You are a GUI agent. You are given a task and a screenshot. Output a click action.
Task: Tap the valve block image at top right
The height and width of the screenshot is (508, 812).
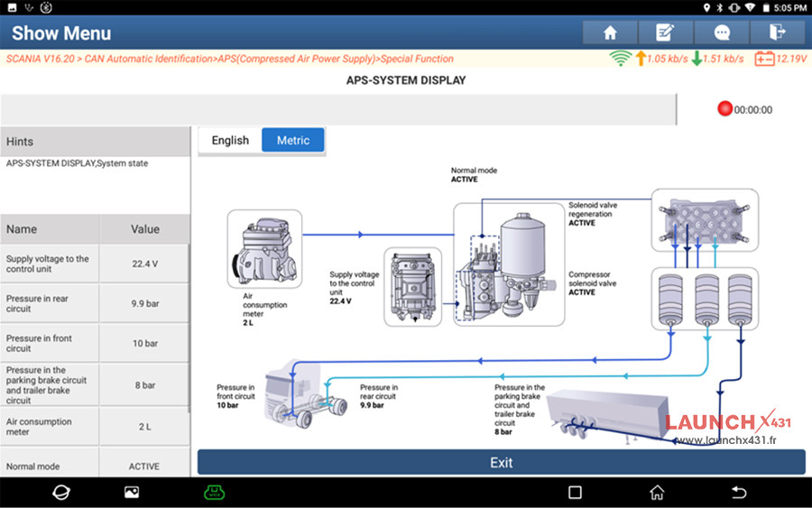click(705, 220)
